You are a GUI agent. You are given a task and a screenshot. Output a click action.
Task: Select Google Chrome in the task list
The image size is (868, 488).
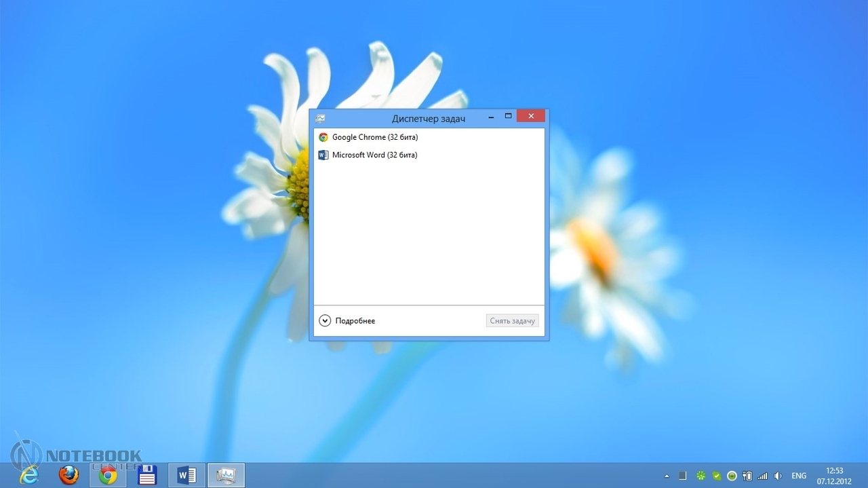(x=374, y=137)
